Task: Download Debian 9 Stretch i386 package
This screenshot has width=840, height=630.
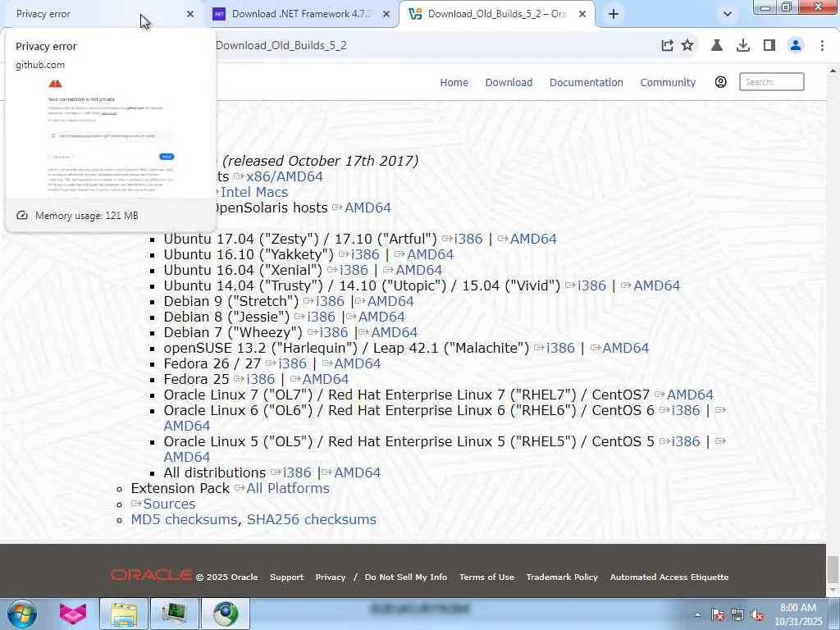Action: pyautogui.click(x=330, y=301)
